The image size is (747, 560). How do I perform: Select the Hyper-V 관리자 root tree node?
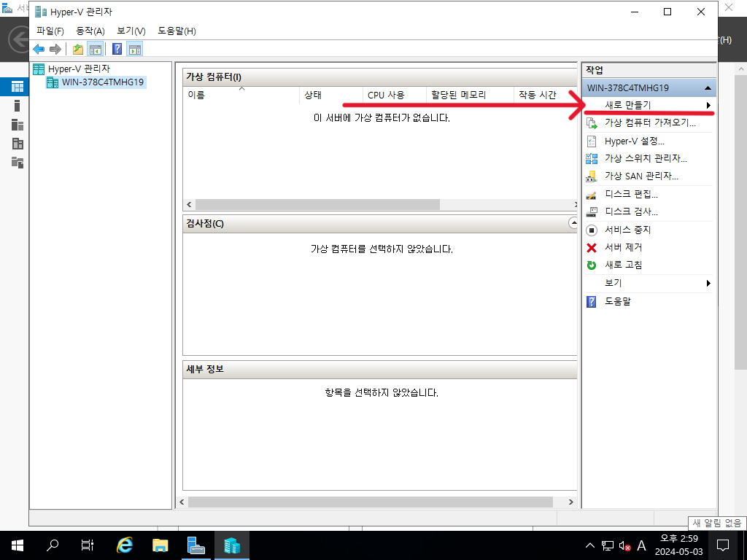[71, 69]
